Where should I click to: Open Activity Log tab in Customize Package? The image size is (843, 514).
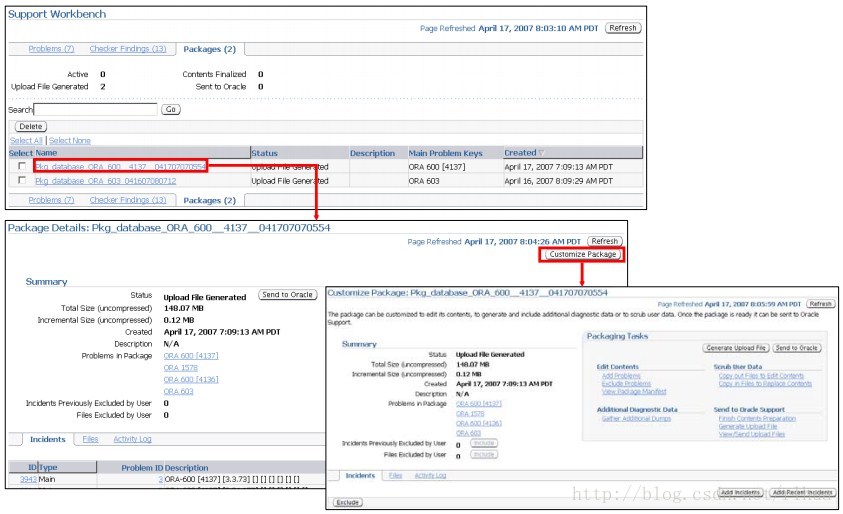click(430, 475)
